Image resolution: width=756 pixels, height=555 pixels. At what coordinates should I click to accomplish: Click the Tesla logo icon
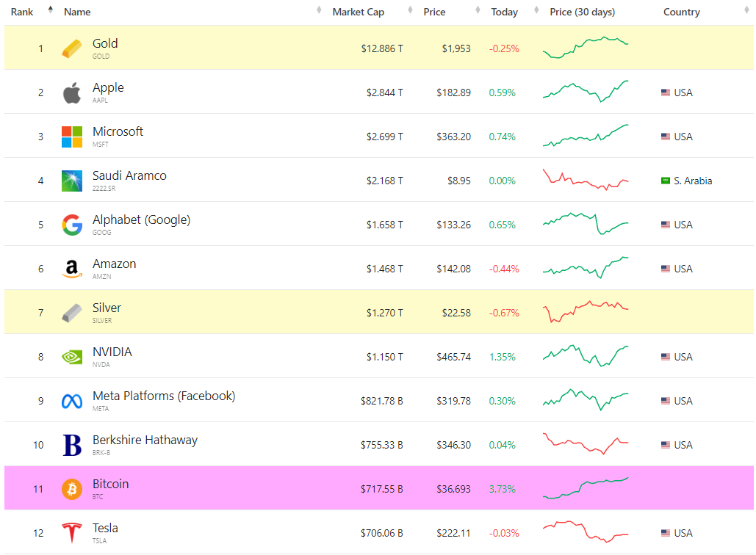coord(72,533)
